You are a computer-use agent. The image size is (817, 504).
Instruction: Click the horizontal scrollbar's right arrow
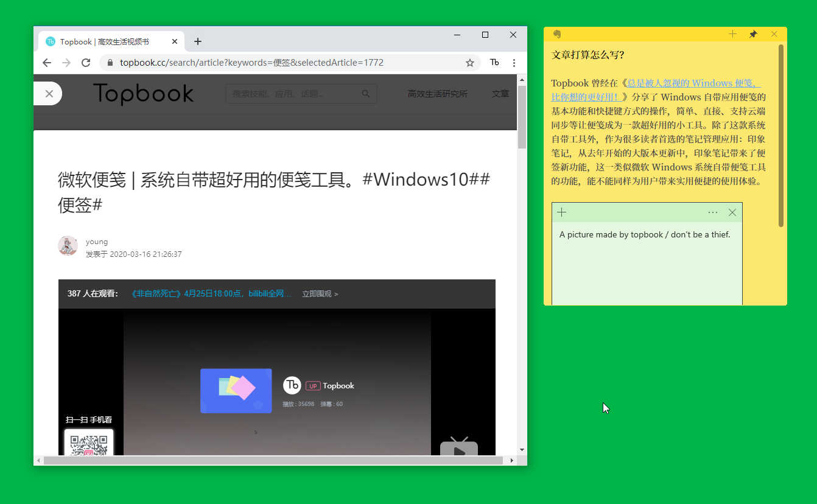tap(513, 461)
